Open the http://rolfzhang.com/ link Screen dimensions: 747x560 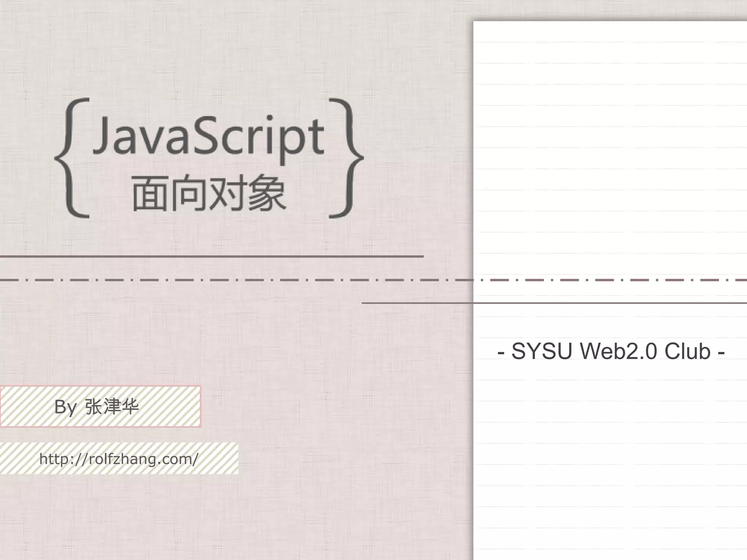119,459
